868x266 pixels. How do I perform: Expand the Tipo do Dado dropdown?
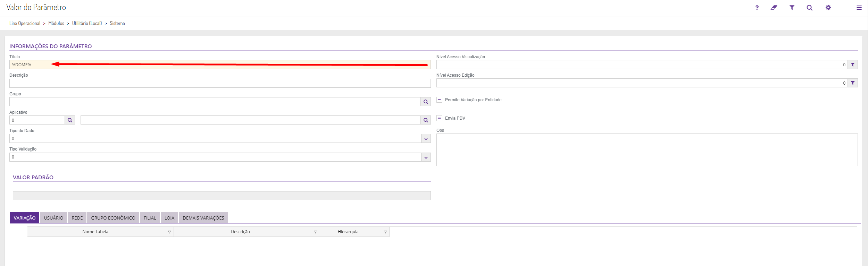click(426, 139)
